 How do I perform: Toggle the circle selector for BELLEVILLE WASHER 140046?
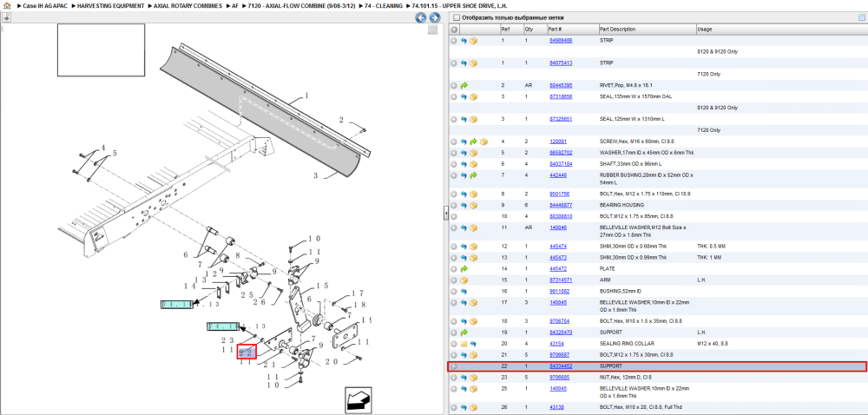tap(454, 227)
